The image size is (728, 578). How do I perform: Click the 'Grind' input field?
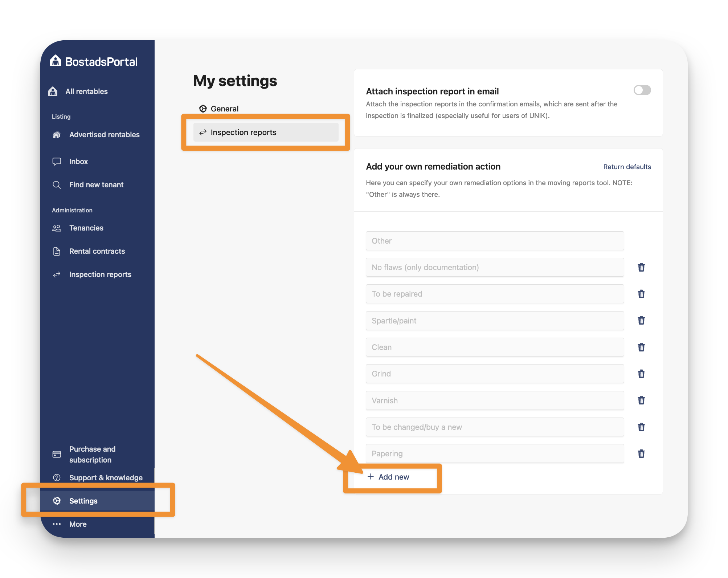pos(495,374)
